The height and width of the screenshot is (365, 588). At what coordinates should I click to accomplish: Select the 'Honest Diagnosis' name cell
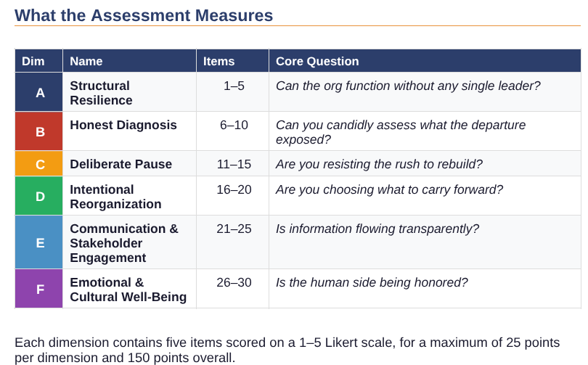coord(123,125)
